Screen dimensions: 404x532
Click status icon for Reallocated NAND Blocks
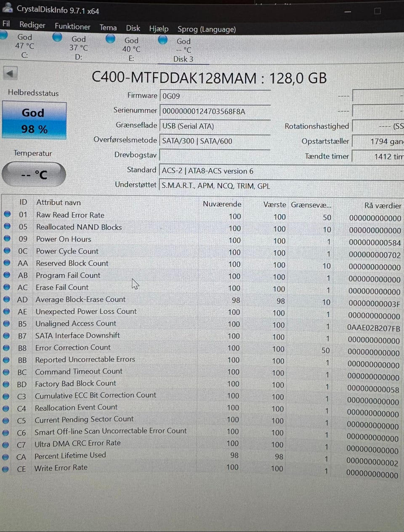pos(7,226)
